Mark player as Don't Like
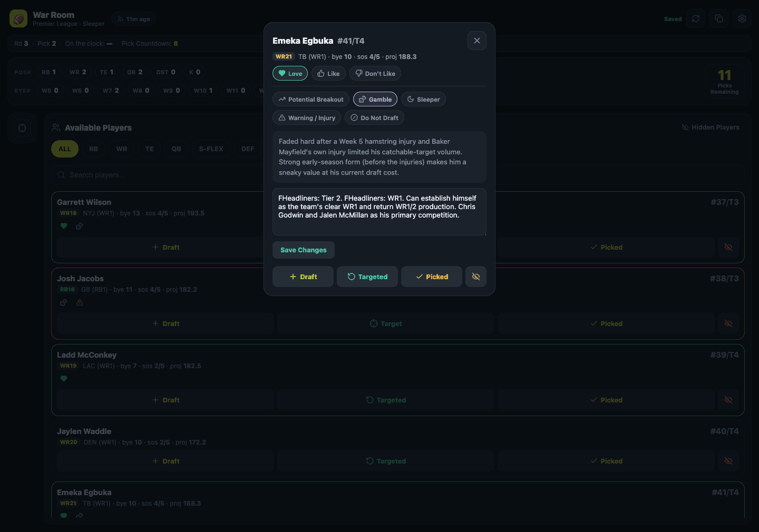The width and height of the screenshot is (759, 532). pos(375,74)
